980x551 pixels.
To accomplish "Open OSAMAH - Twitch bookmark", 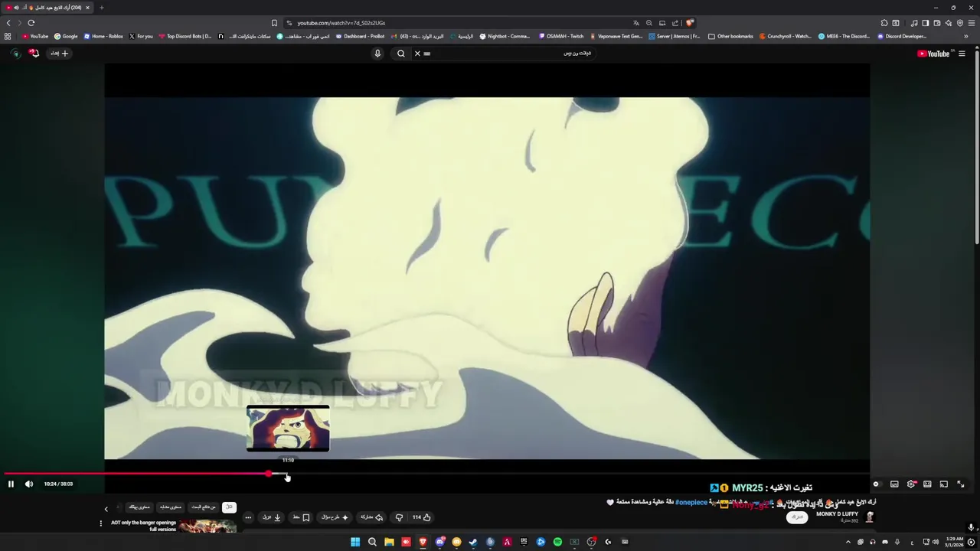I will pos(561,36).
